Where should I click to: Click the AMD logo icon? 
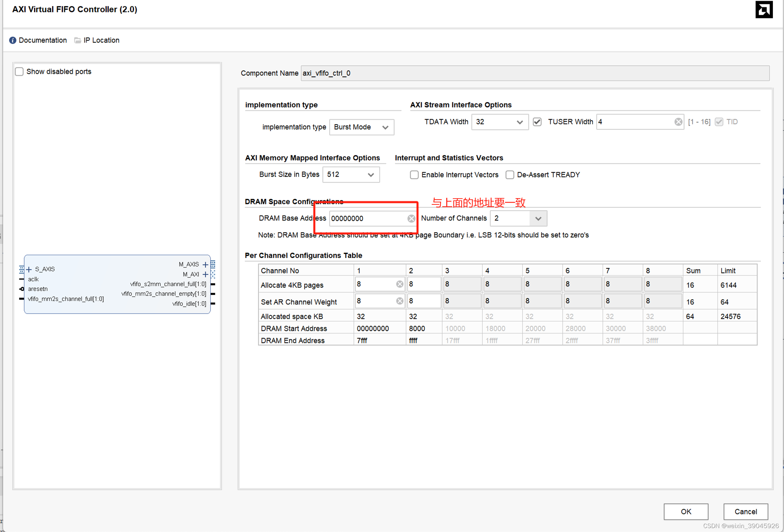click(764, 9)
